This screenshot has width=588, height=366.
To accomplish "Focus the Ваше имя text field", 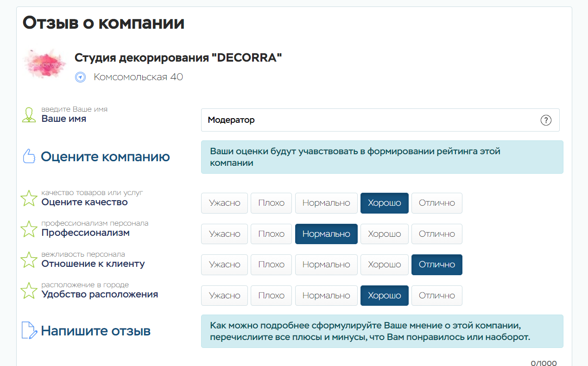I will pyautogui.click(x=371, y=120).
